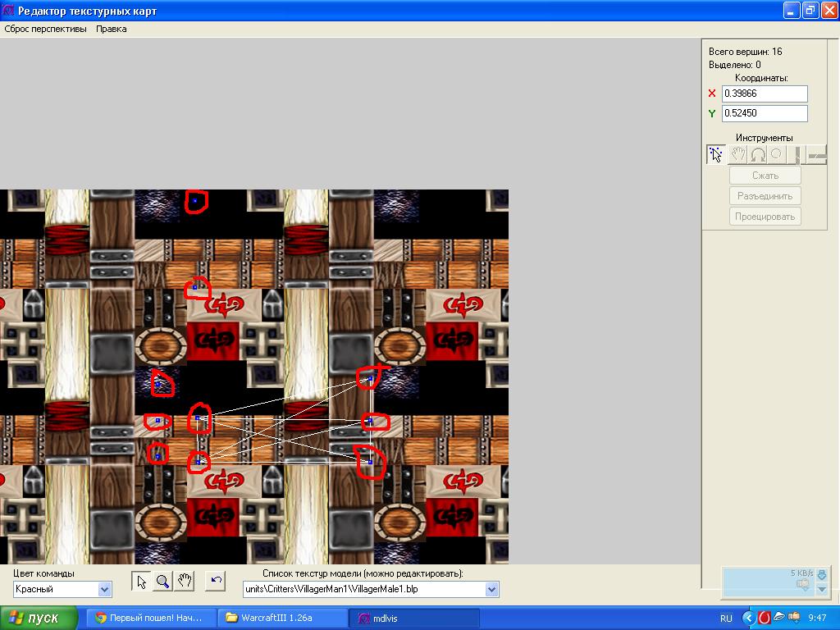Select the vertex selection arrow tool

click(x=715, y=155)
